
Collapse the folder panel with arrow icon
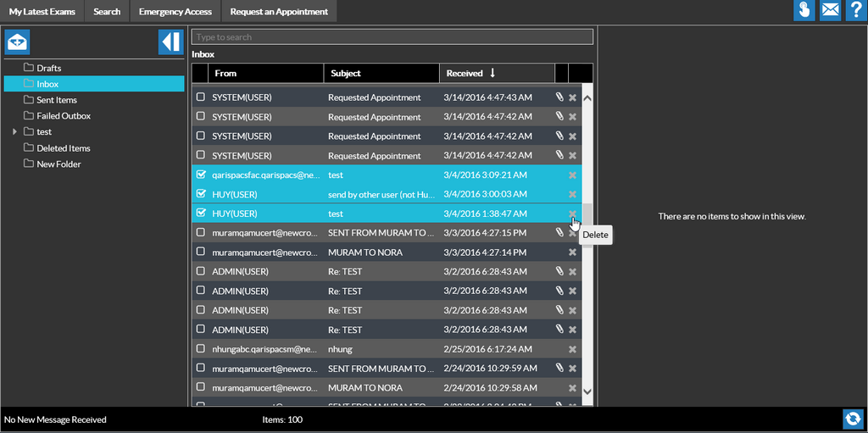pos(170,42)
